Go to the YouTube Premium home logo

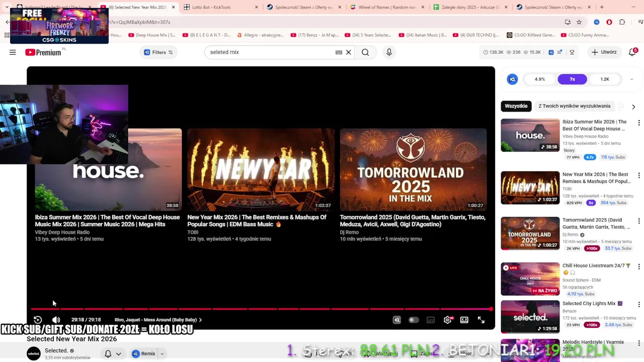43,52
